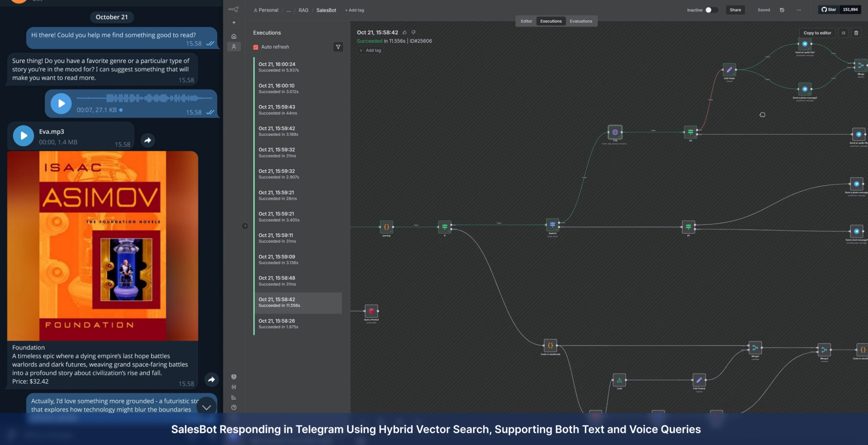Open the help question mark icon

point(234,408)
